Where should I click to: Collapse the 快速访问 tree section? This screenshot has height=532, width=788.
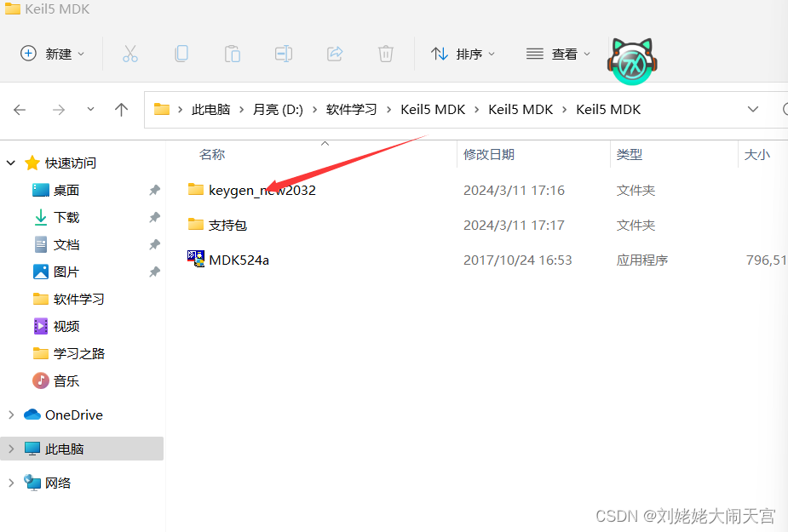(x=11, y=163)
